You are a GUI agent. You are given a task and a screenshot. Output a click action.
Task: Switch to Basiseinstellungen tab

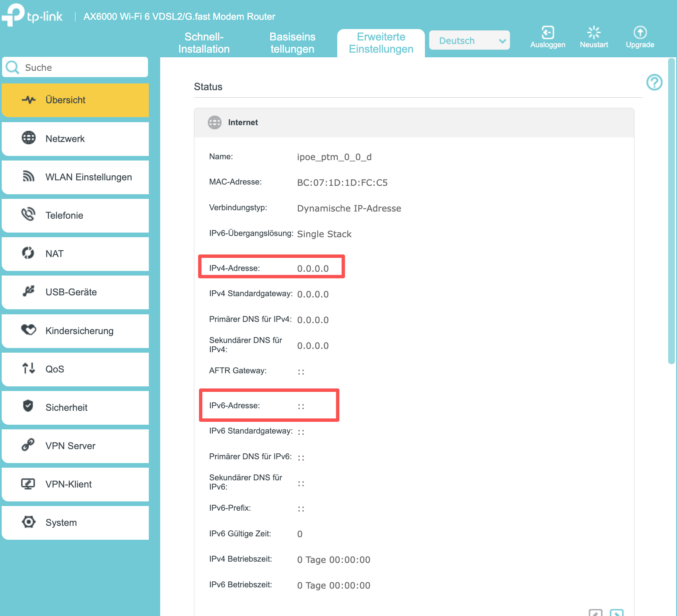[293, 43]
